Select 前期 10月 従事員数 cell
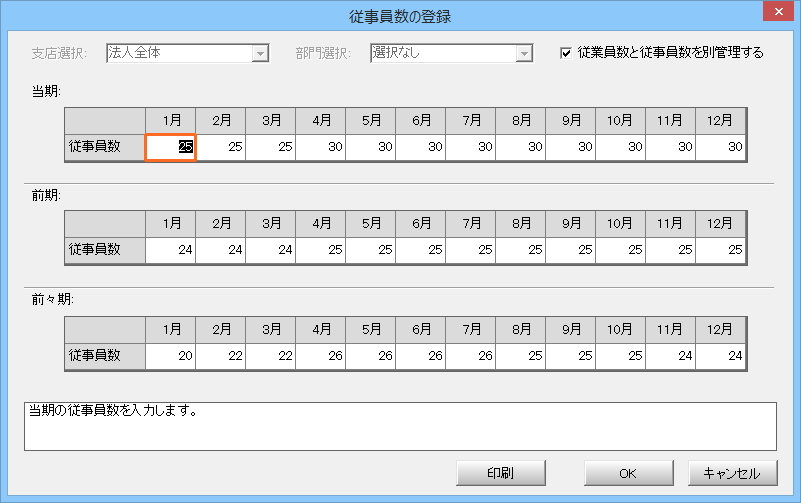 pos(621,250)
